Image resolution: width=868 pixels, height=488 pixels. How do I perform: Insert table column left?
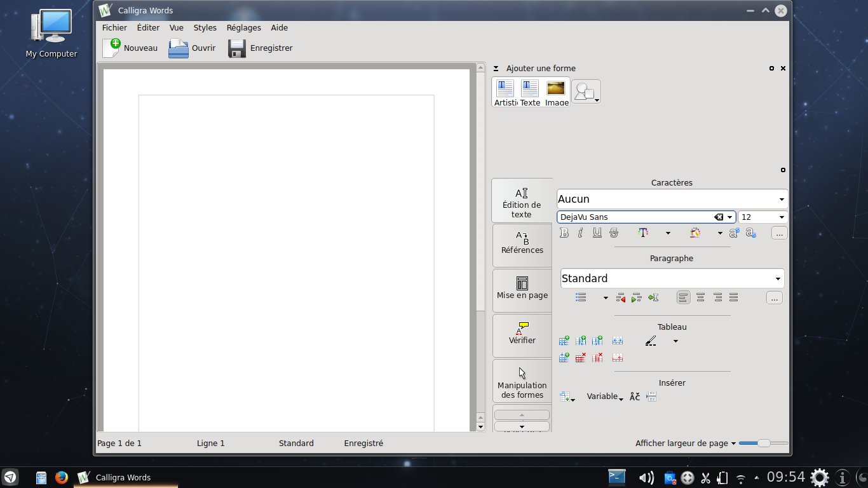coord(580,341)
